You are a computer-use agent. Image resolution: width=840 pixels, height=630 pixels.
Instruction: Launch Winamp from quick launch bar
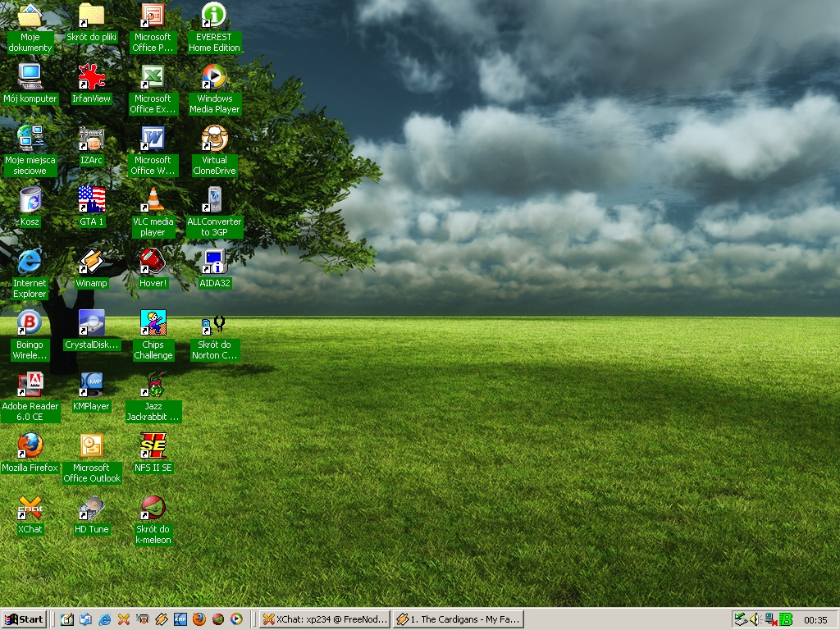click(162, 619)
